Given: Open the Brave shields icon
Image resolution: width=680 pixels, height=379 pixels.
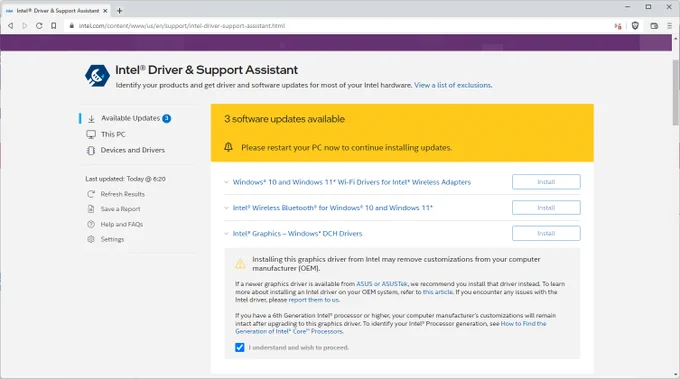Looking at the screenshot, I should (x=635, y=26).
